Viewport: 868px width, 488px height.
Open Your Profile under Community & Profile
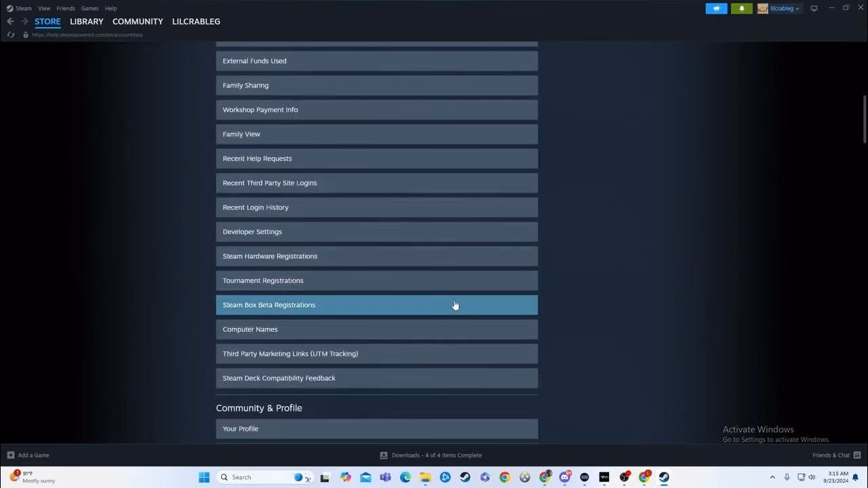pyautogui.click(x=377, y=428)
